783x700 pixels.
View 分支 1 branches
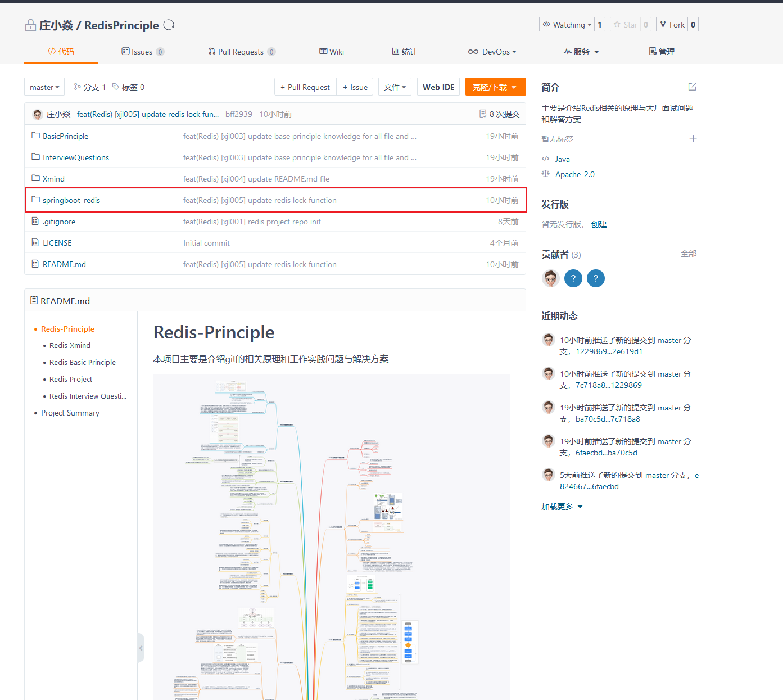pyautogui.click(x=90, y=87)
